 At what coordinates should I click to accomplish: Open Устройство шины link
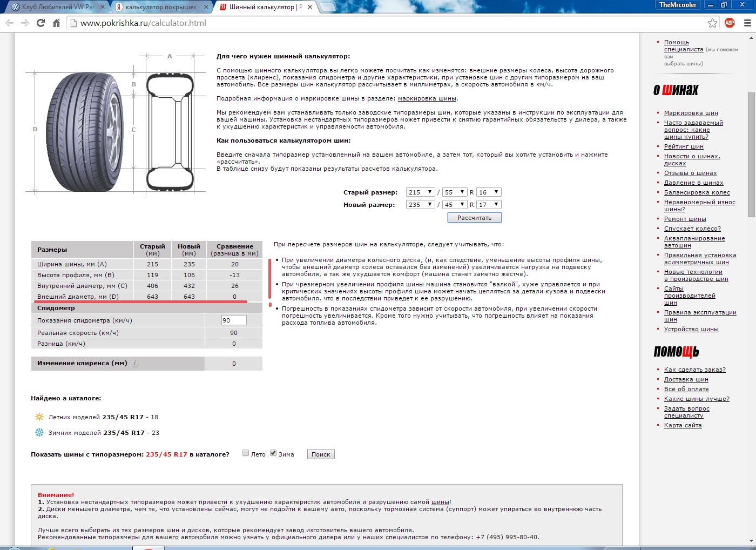691,329
